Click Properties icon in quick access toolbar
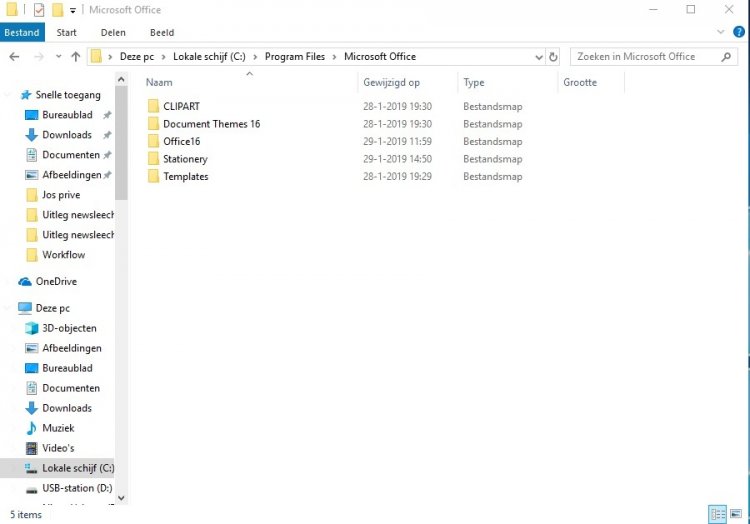Screen dimensions: 750x524 click(39, 10)
